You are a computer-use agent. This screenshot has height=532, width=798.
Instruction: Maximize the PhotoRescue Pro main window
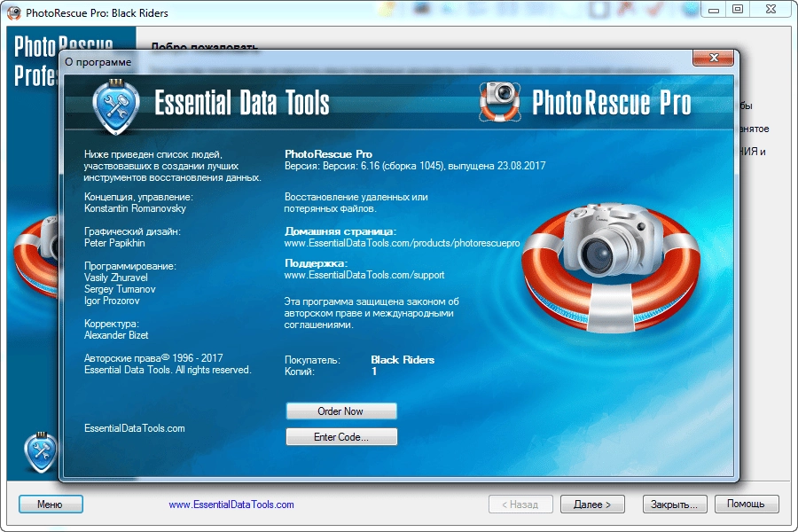pyautogui.click(x=738, y=10)
